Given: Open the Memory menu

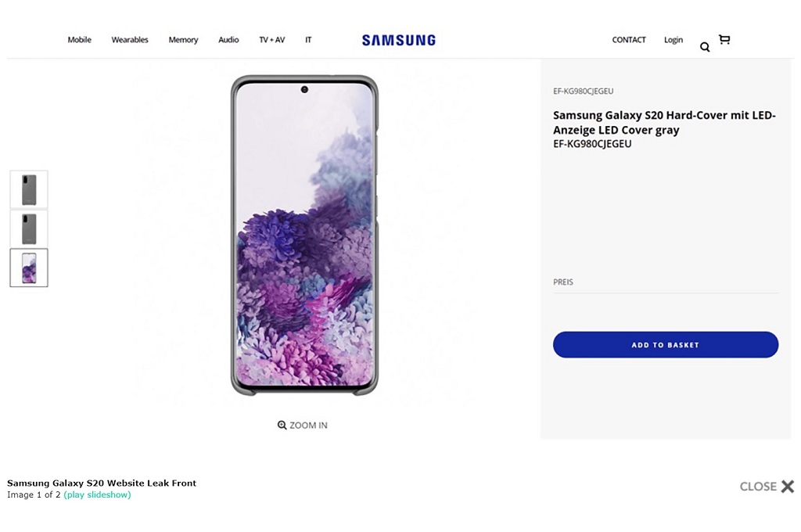Looking at the screenshot, I should click(183, 40).
